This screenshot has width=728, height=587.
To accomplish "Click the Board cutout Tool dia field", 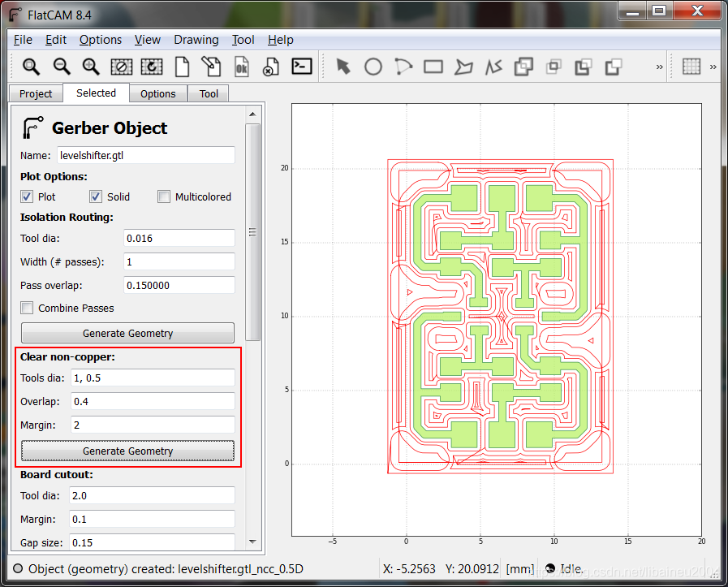I will point(152,495).
